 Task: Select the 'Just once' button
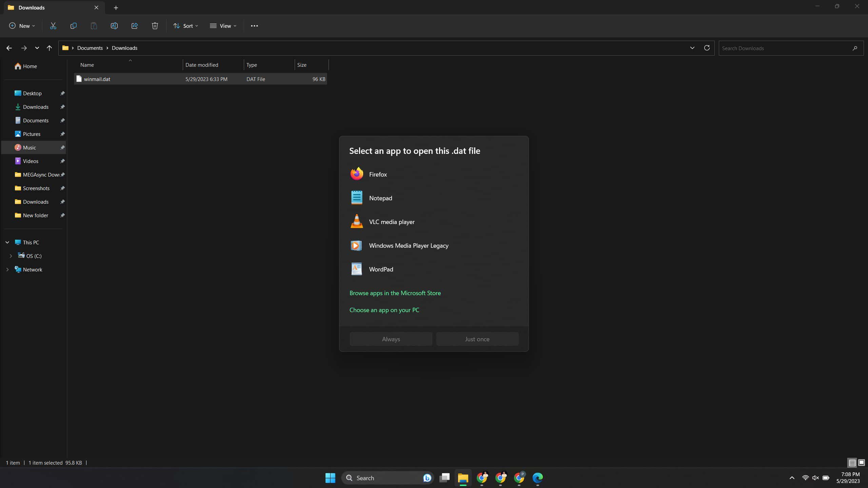click(477, 339)
